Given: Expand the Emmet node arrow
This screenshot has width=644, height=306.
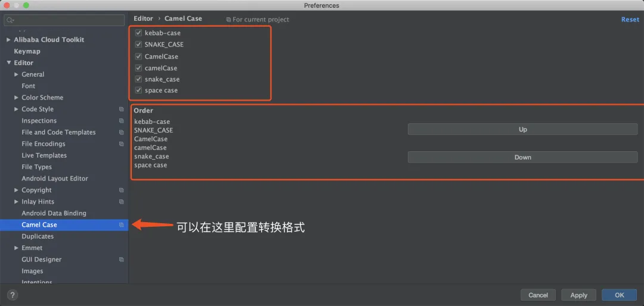Looking at the screenshot, I should click(17, 248).
